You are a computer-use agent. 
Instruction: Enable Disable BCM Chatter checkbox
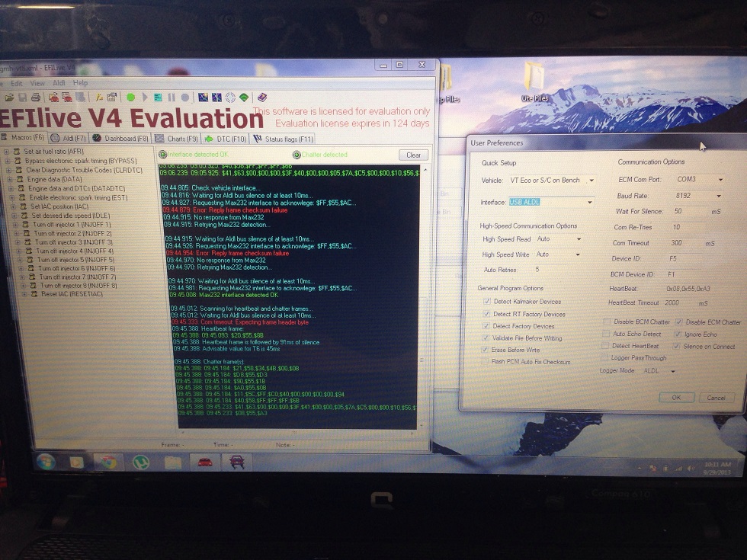607,322
